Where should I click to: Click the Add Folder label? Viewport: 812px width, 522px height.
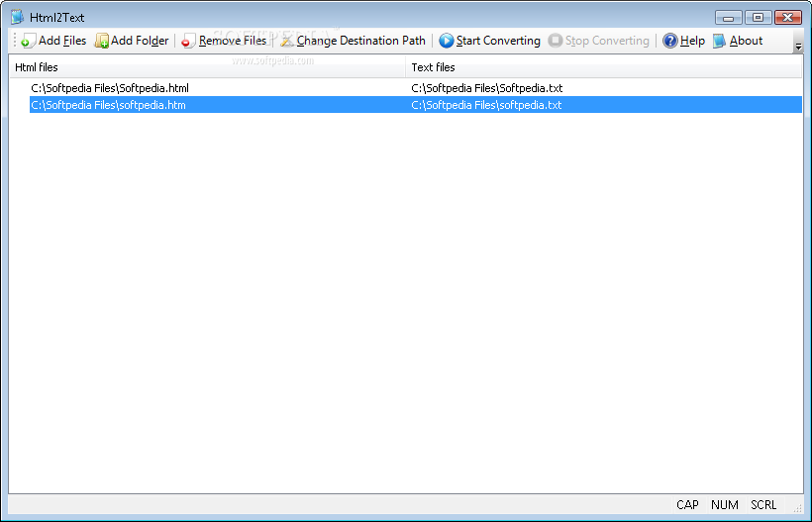pos(140,41)
